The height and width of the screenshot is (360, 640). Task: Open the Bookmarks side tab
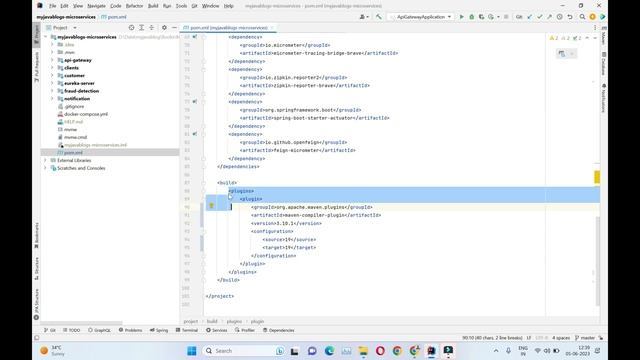(36, 236)
